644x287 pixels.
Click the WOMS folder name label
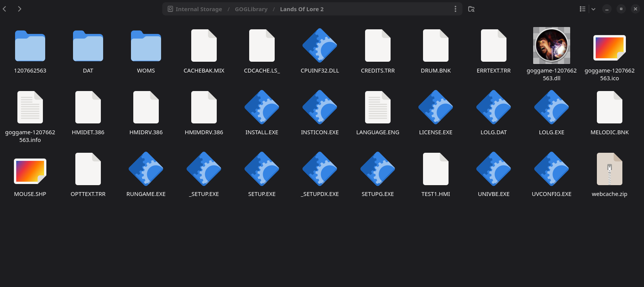coord(146,71)
